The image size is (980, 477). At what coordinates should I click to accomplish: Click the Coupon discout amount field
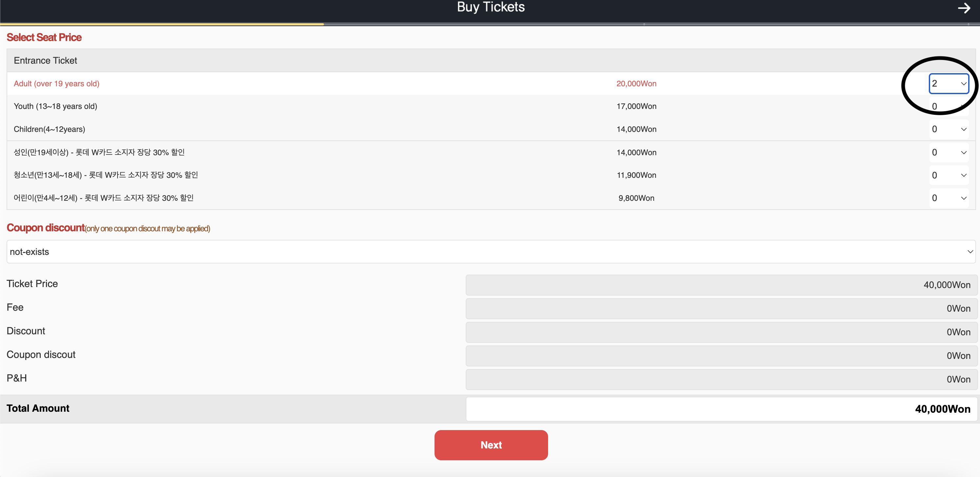pos(721,356)
